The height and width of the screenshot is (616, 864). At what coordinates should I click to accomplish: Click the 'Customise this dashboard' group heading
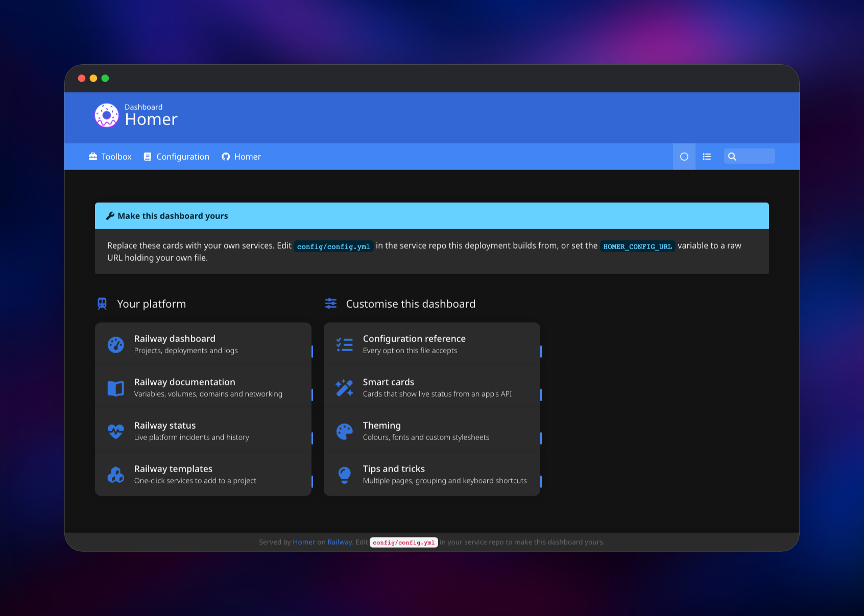(x=411, y=304)
